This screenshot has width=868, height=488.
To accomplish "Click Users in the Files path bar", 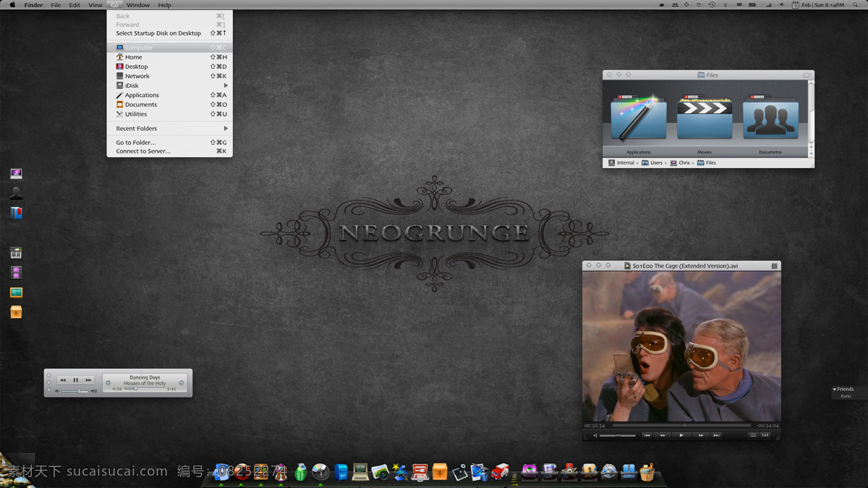I will (652, 163).
